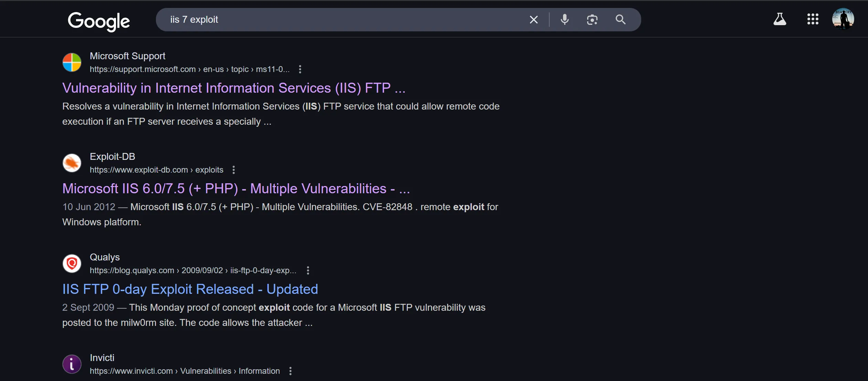Open more options for Microsoft Support result
Viewport: 868px width, 381px height.
click(300, 69)
